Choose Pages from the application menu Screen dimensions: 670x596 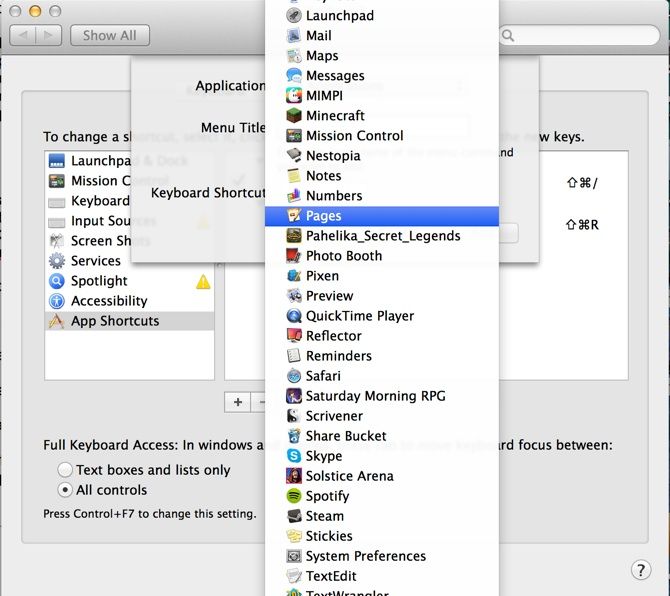[x=323, y=216]
